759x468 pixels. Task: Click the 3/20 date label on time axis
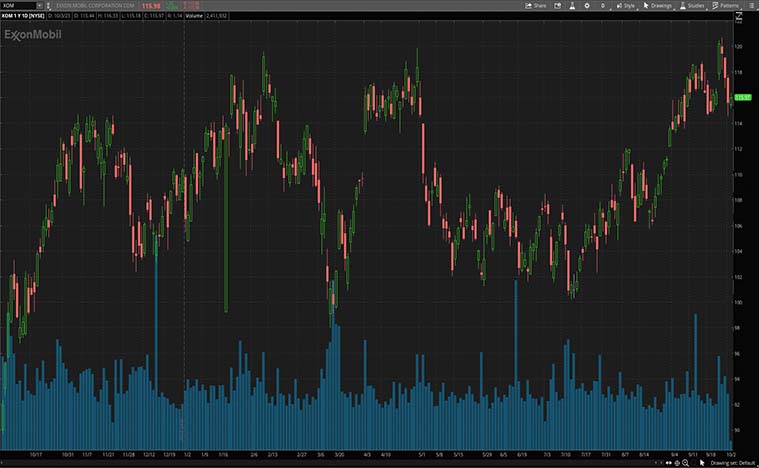339,455
